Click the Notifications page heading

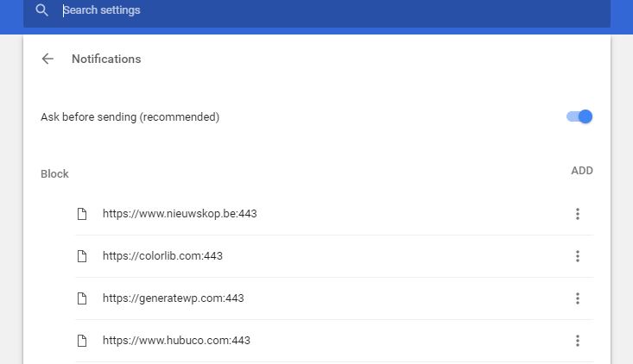click(106, 59)
